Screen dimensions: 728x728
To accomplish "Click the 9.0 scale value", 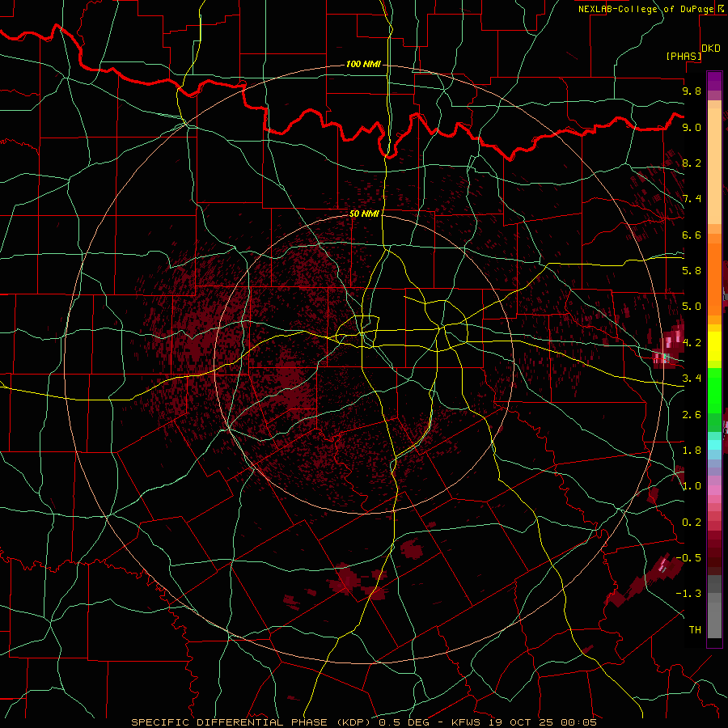I will pyautogui.click(x=692, y=127).
